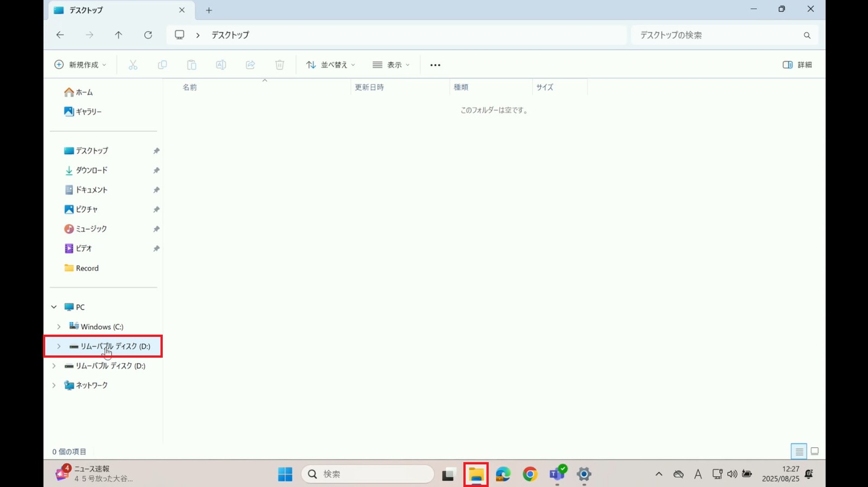The width and height of the screenshot is (868, 487).
Task: Click the Share icon in toolbar
Action: point(250,65)
